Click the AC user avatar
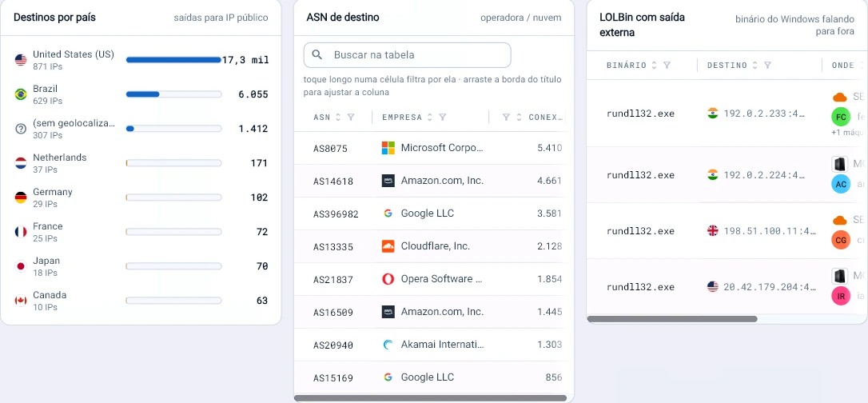 coord(840,185)
